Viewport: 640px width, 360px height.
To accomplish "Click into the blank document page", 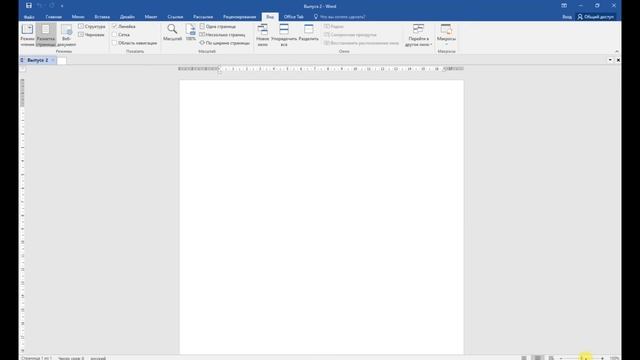I will click(322, 217).
